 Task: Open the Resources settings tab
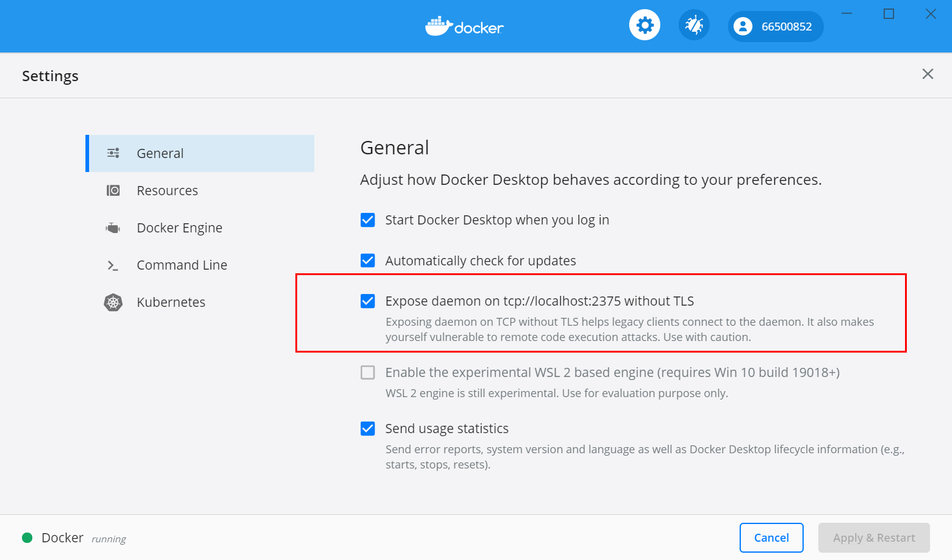click(200, 190)
